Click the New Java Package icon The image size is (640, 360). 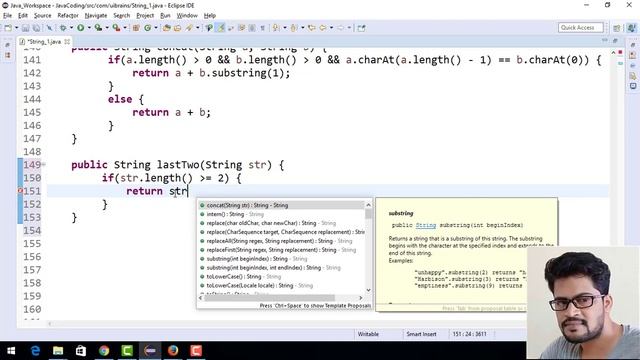(x=136, y=28)
